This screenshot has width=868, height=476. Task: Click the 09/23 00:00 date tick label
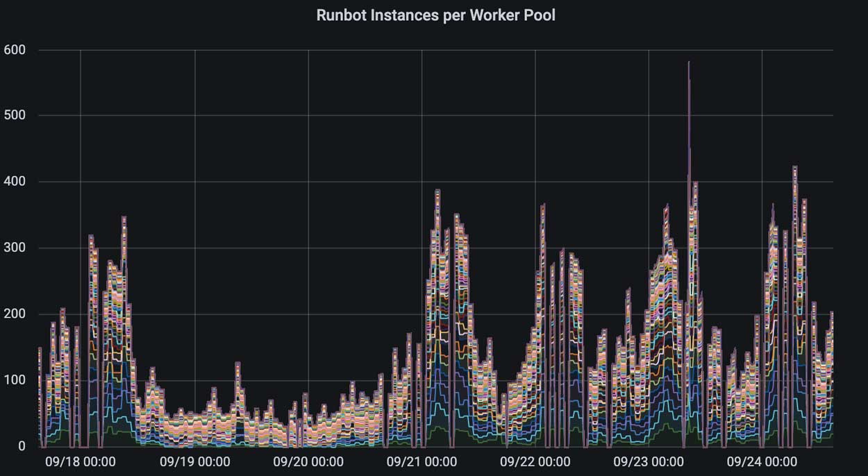(x=649, y=461)
